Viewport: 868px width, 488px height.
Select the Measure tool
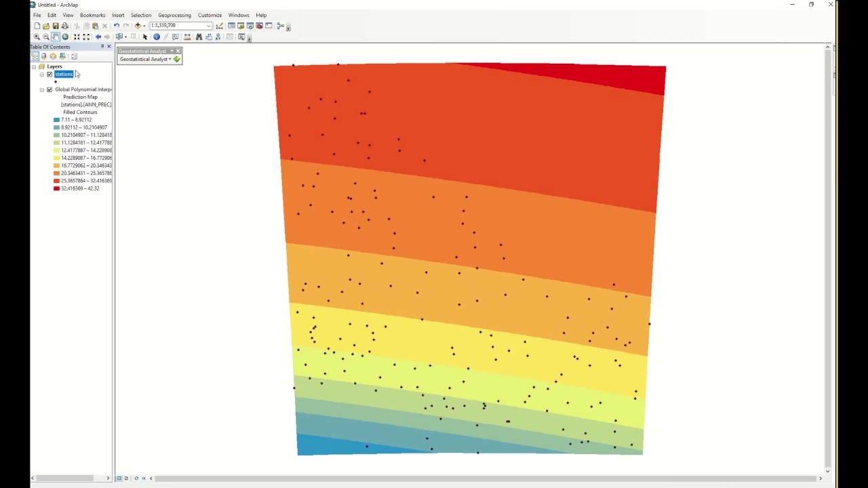pos(187,37)
